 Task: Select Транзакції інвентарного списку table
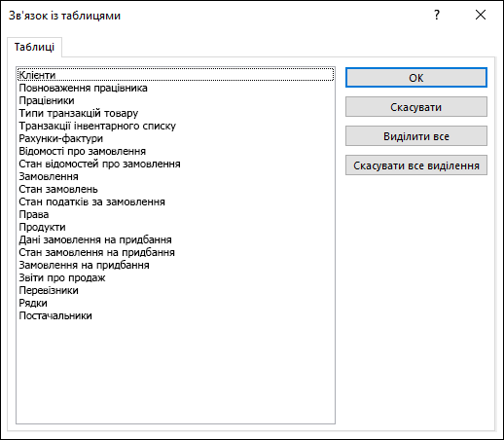point(175,126)
